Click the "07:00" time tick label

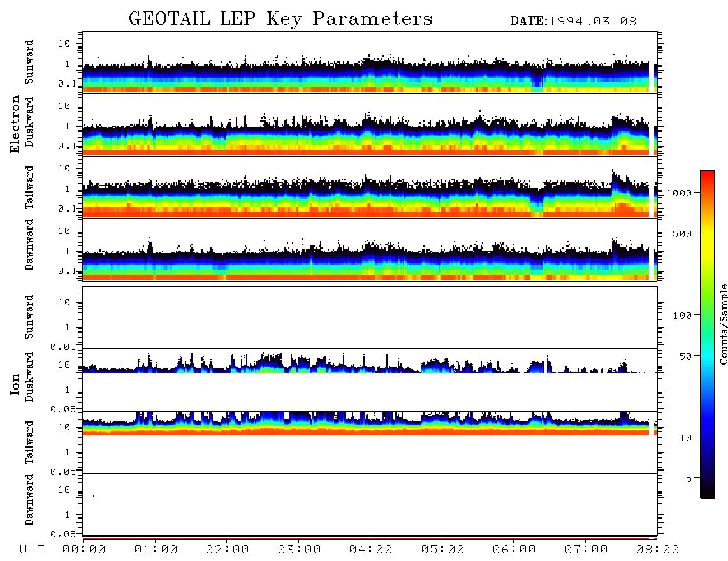(x=586, y=550)
